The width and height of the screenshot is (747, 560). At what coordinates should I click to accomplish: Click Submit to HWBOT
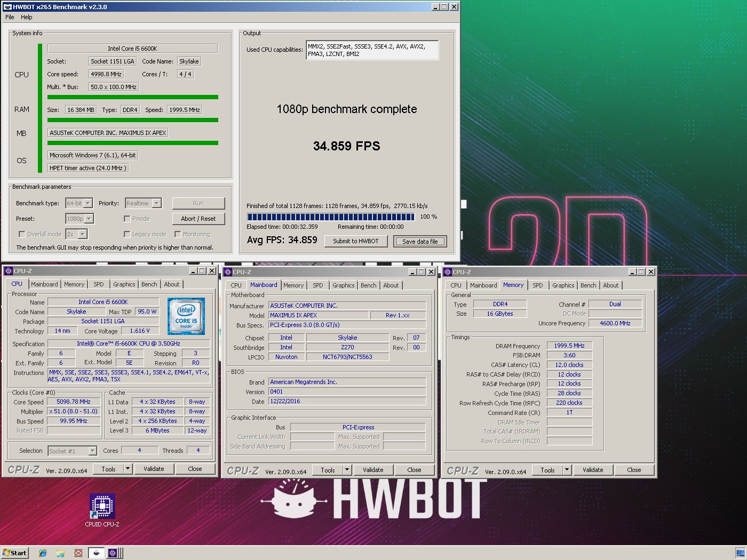coord(356,241)
